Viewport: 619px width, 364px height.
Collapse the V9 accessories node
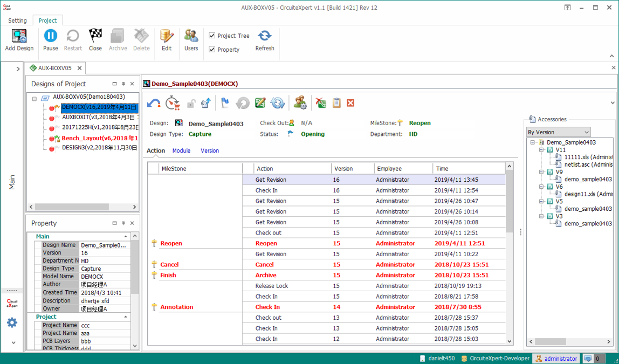point(542,172)
